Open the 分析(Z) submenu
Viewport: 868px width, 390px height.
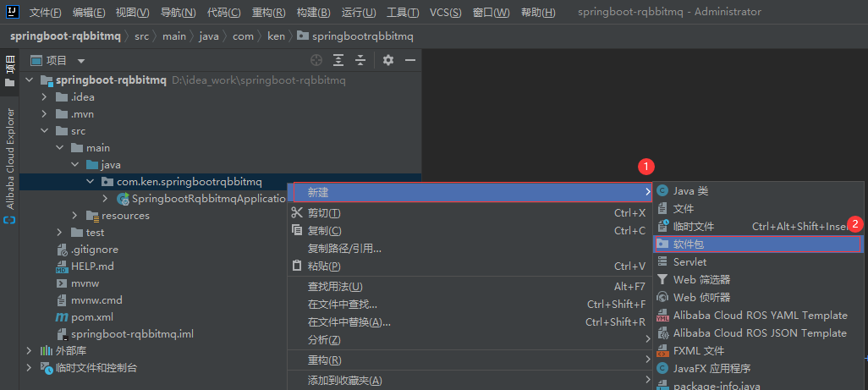point(470,339)
